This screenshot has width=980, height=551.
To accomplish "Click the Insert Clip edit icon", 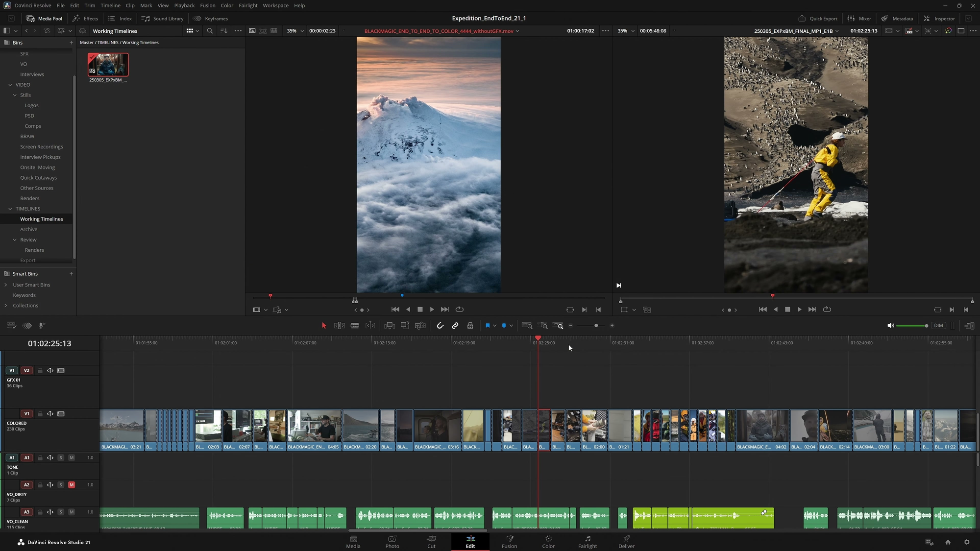I will point(390,326).
